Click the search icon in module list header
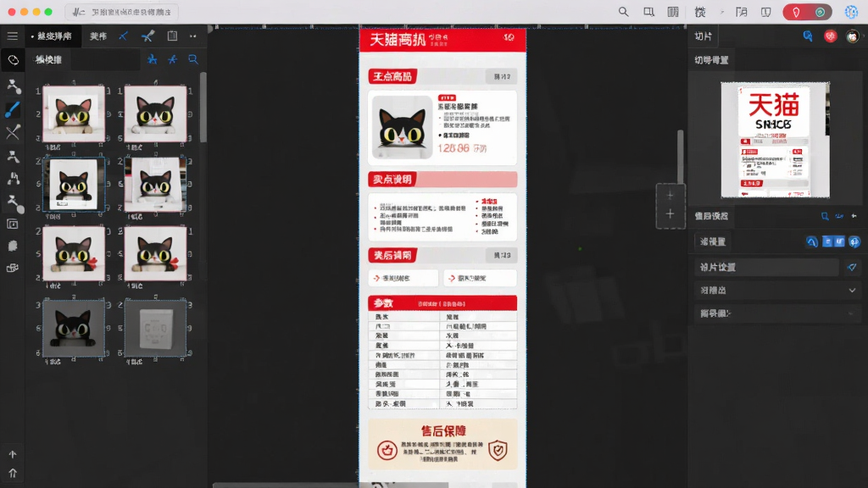868x488 pixels. (192, 59)
